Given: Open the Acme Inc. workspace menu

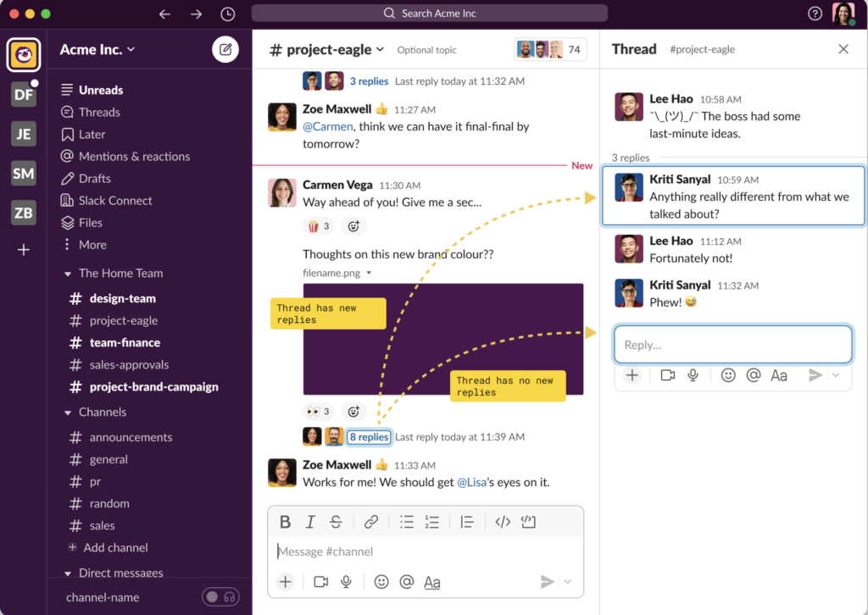Looking at the screenshot, I should pos(97,50).
